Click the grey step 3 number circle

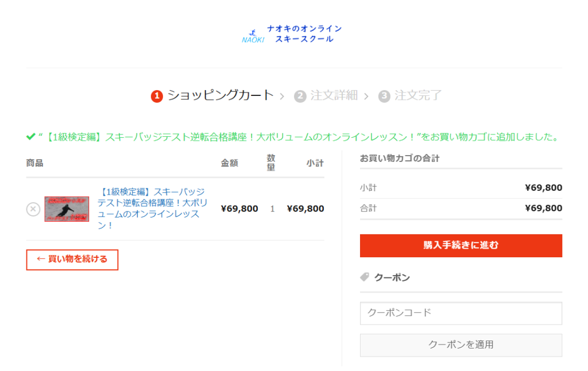(x=384, y=96)
